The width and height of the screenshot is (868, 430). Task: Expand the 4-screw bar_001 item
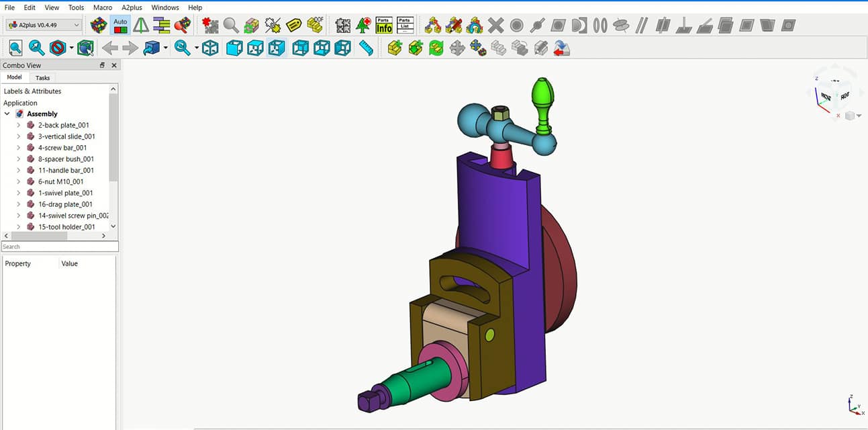tap(18, 148)
